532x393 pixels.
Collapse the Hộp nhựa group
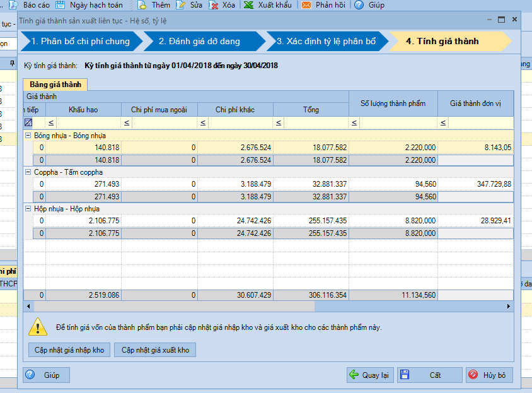(x=28, y=209)
